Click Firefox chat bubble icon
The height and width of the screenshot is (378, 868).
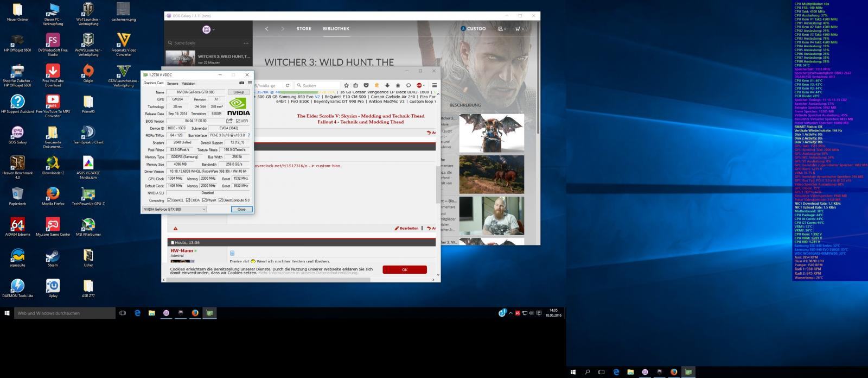[x=409, y=85]
